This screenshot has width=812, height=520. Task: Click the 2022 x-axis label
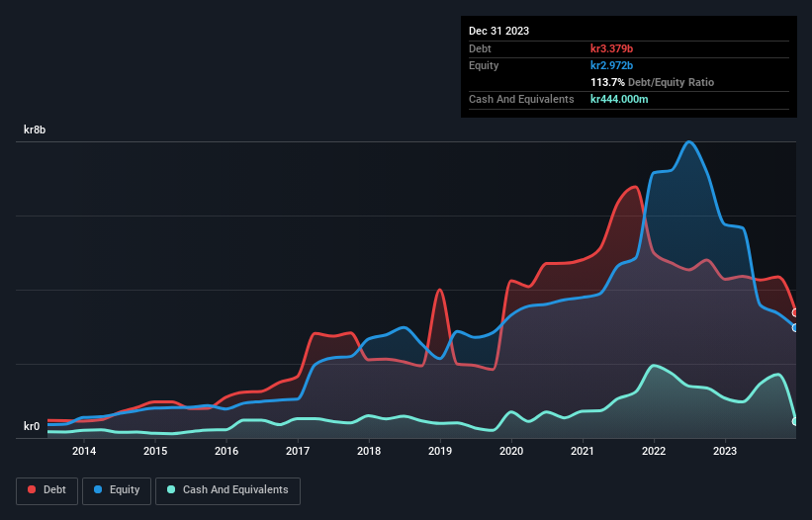[x=654, y=451]
